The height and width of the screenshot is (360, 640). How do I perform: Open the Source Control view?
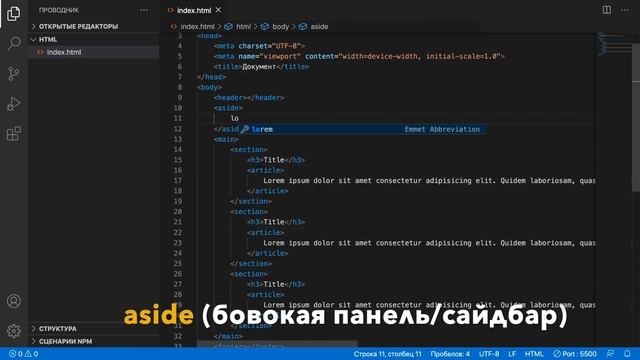click(x=13, y=73)
